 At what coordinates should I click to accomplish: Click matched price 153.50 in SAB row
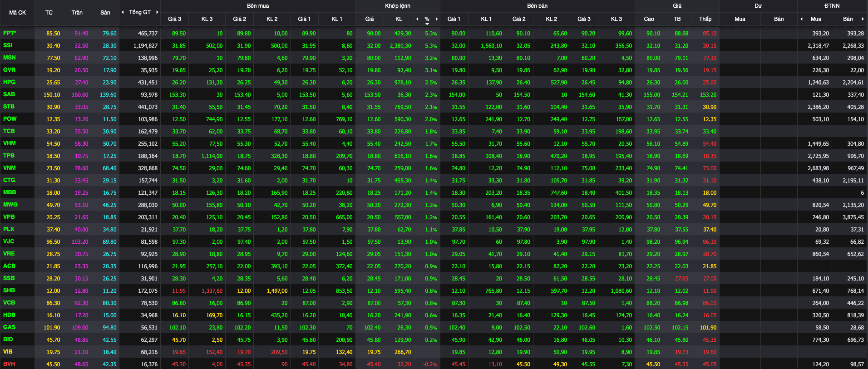(372, 95)
